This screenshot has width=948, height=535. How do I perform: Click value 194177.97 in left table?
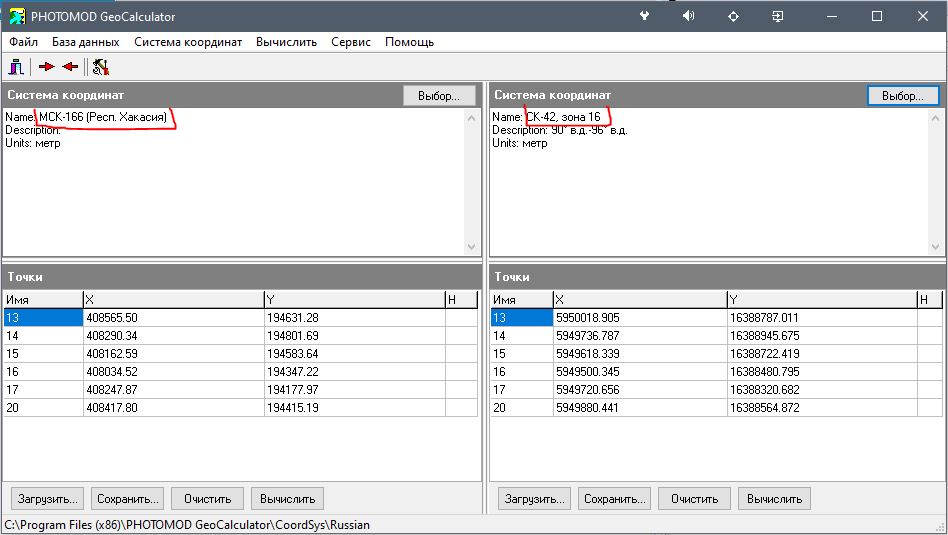pos(293,390)
